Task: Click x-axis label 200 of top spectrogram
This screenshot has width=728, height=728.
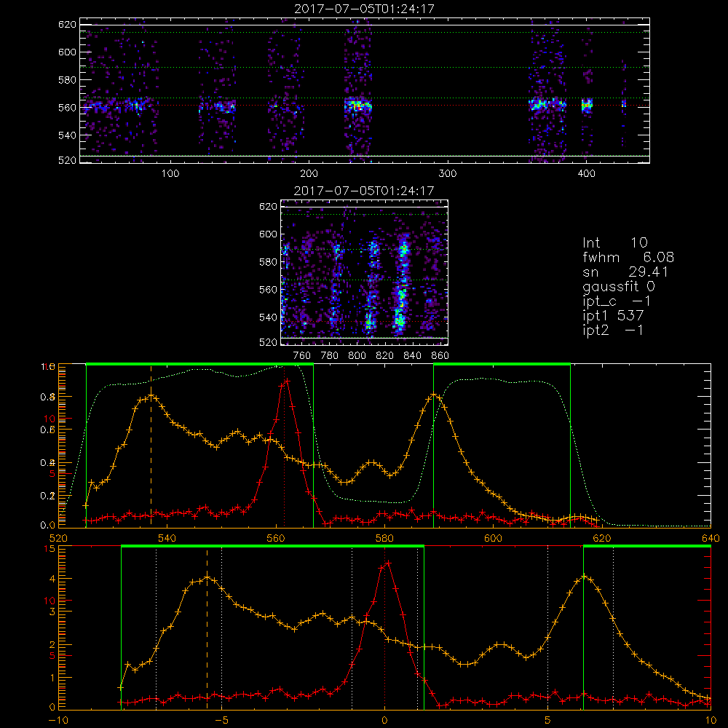Action: (x=309, y=174)
